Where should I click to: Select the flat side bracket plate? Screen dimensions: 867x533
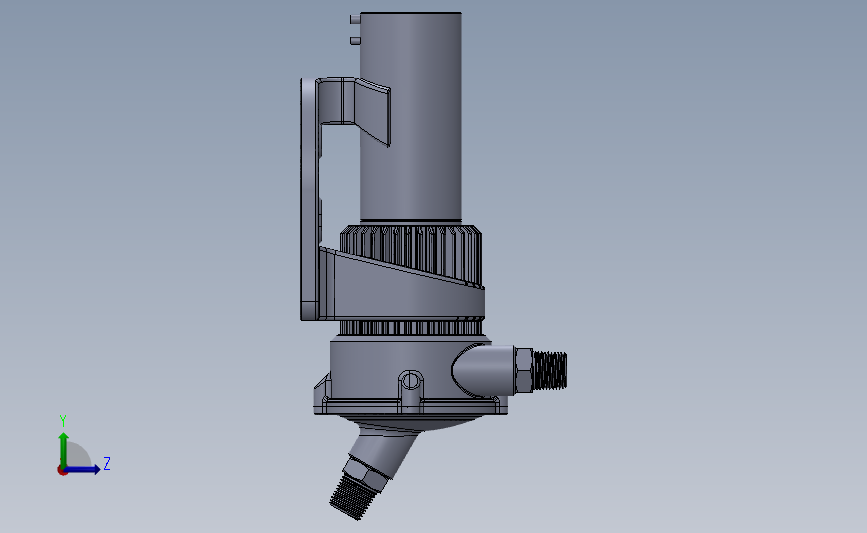pyautogui.click(x=309, y=199)
